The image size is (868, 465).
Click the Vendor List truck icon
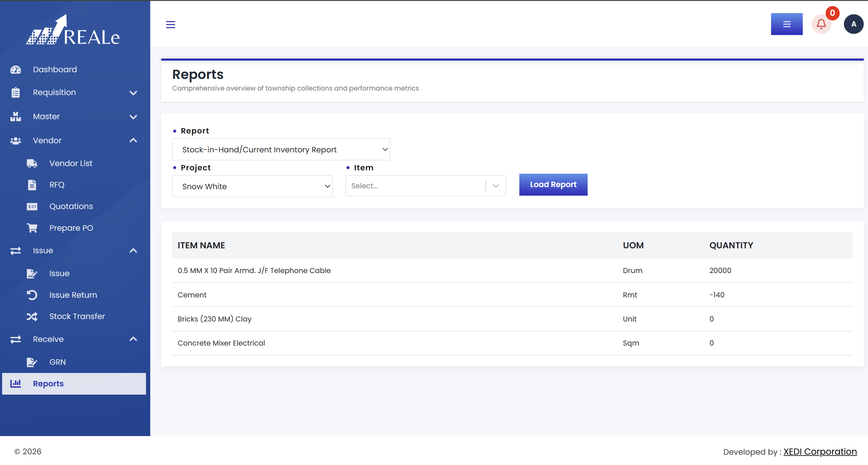pyautogui.click(x=32, y=163)
